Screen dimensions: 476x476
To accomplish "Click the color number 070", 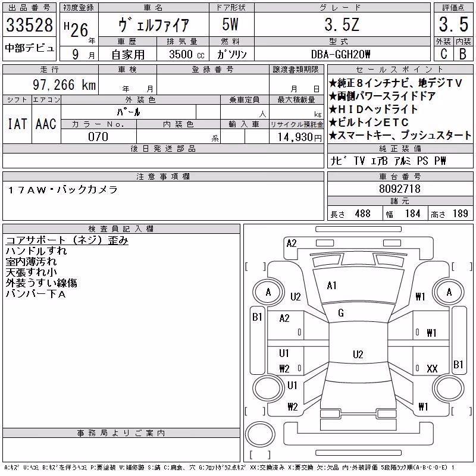I will [x=98, y=137].
